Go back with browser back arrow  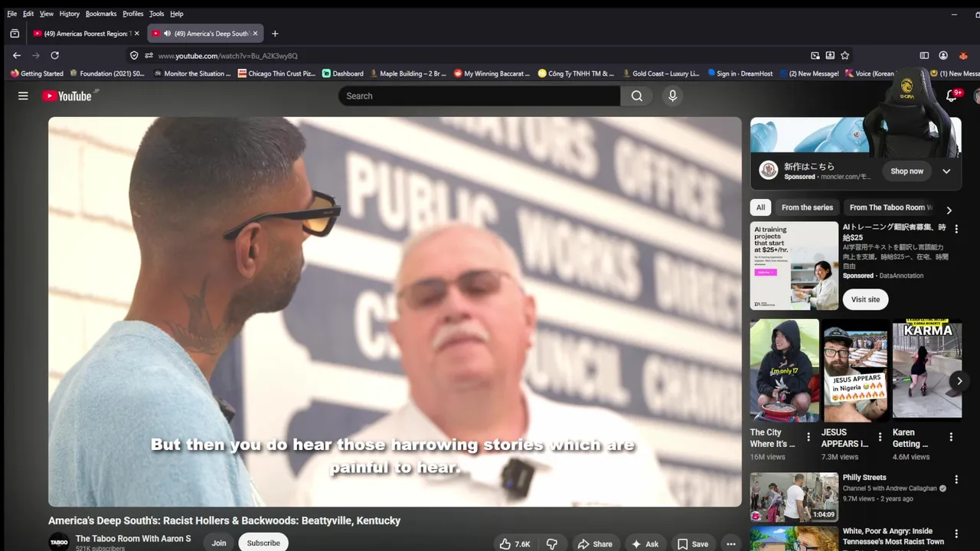point(17,55)
